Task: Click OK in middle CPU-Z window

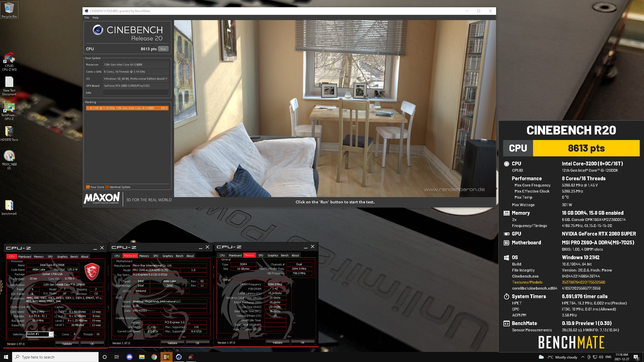Action: [197, 343]
